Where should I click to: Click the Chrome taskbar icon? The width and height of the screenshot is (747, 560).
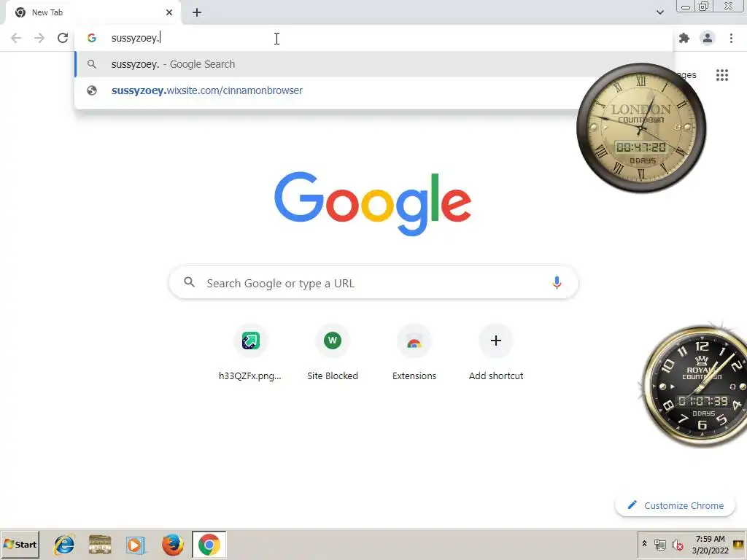coord(209,544)
